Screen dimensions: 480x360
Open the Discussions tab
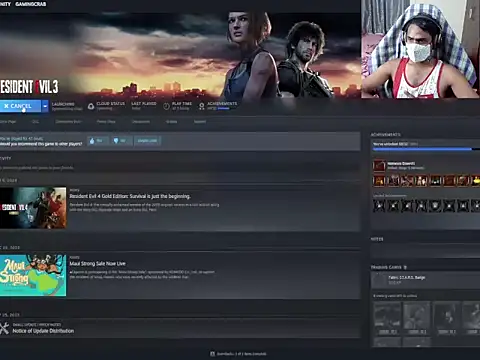[141, 122]
